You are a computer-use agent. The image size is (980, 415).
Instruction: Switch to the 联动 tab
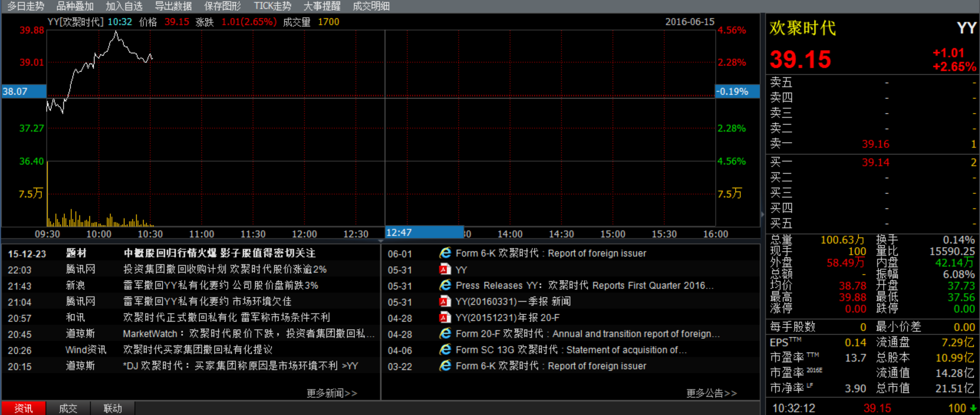[x=113, y=408]
